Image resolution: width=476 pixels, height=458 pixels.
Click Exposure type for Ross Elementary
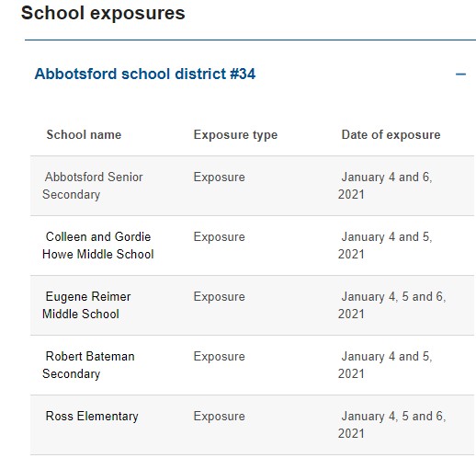tap(220, 417)
